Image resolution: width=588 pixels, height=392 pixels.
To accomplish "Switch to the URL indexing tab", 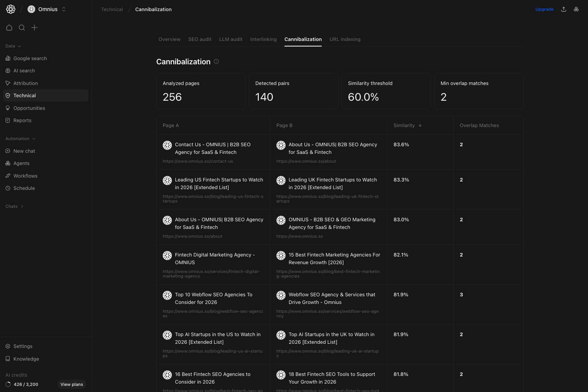I will [345, 39].
